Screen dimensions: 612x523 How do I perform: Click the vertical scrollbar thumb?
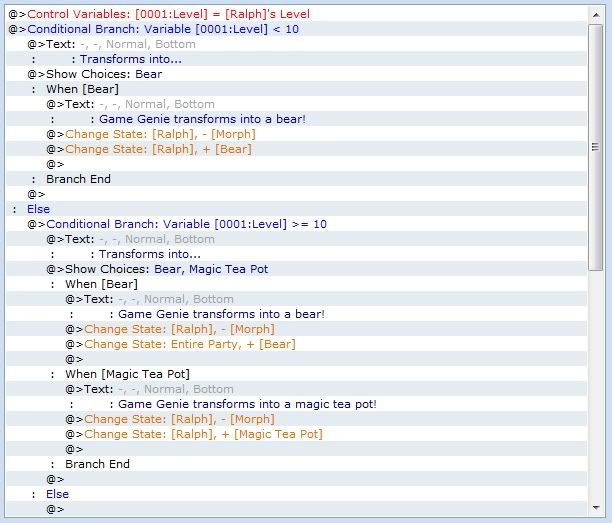[x=596, y=147]
